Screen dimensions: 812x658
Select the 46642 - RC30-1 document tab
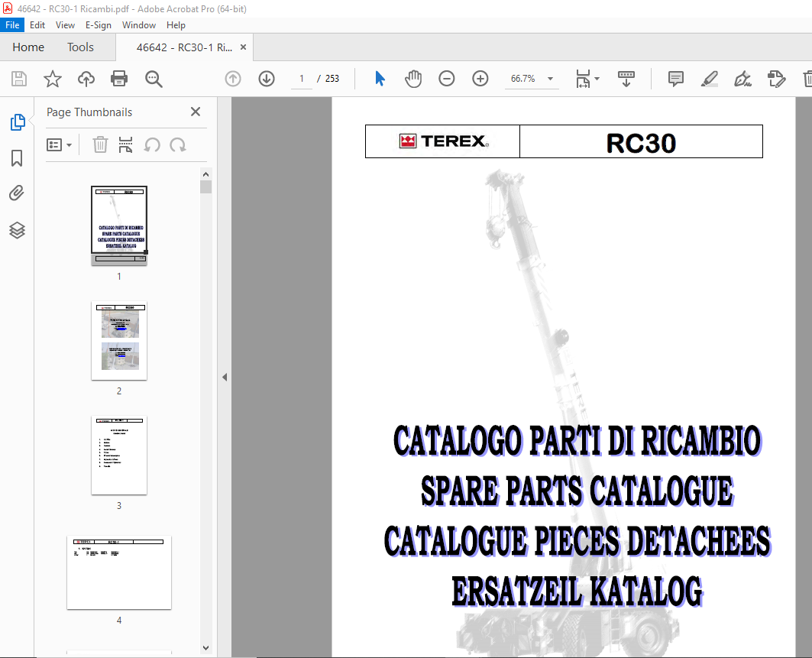184,47
